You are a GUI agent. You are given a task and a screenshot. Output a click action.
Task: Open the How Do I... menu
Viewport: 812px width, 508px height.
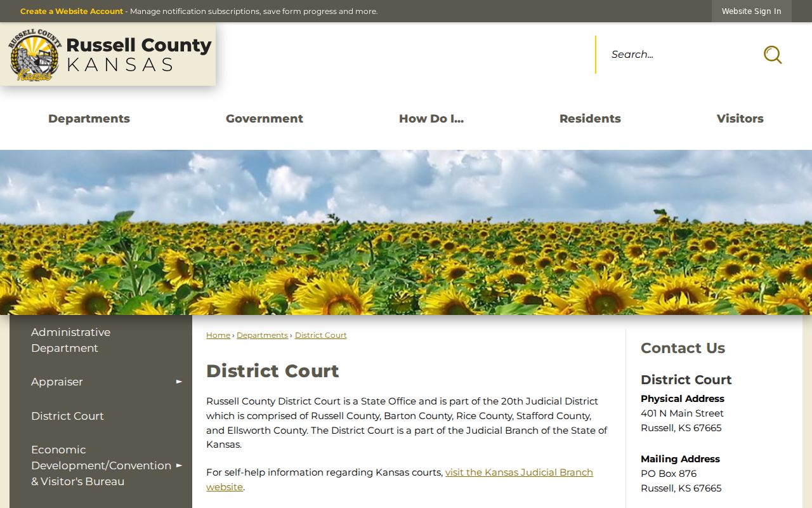(x=431, y=119)
